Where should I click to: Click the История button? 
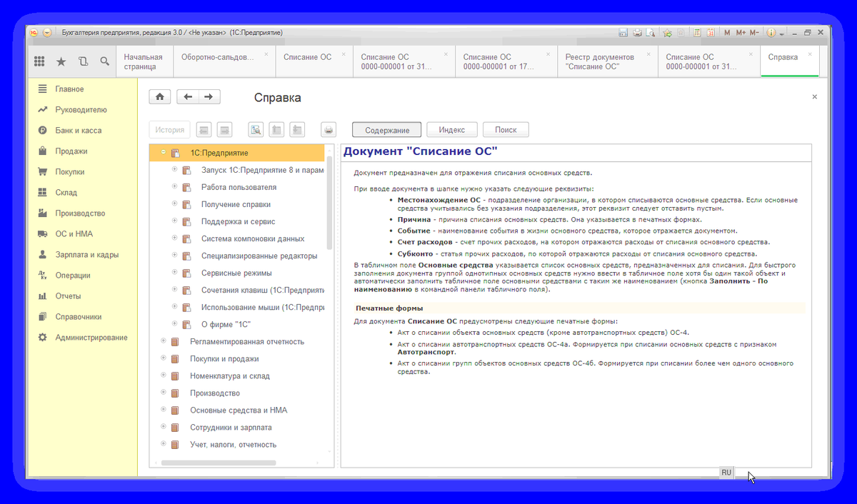[170, 130]
